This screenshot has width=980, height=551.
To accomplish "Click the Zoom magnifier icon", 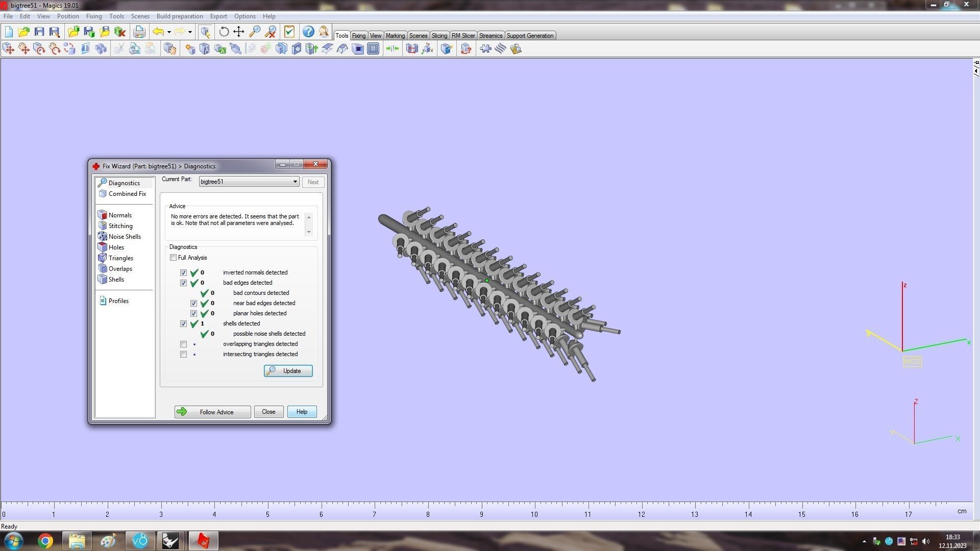I will click(x=255, y=32).
